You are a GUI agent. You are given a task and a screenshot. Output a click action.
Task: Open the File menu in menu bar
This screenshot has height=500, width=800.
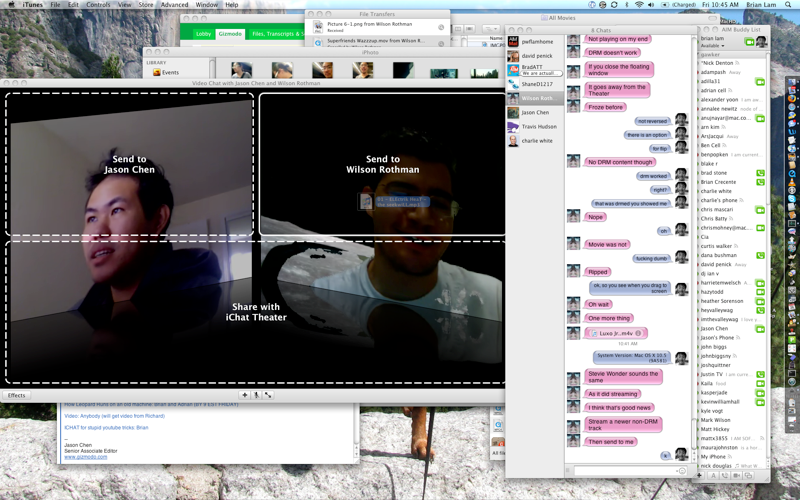[x=55, y=5]
